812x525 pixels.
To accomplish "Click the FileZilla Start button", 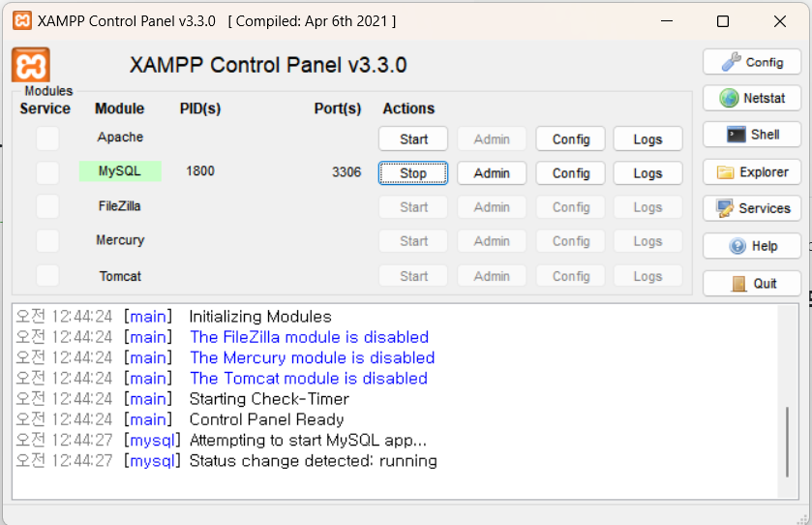I will point(413,207).
